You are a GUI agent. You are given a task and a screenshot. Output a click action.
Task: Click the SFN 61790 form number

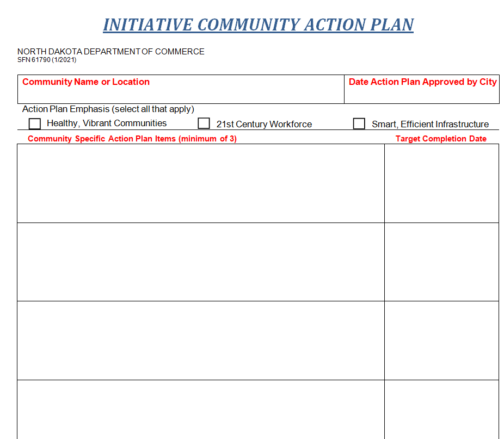tap(47, 60)
